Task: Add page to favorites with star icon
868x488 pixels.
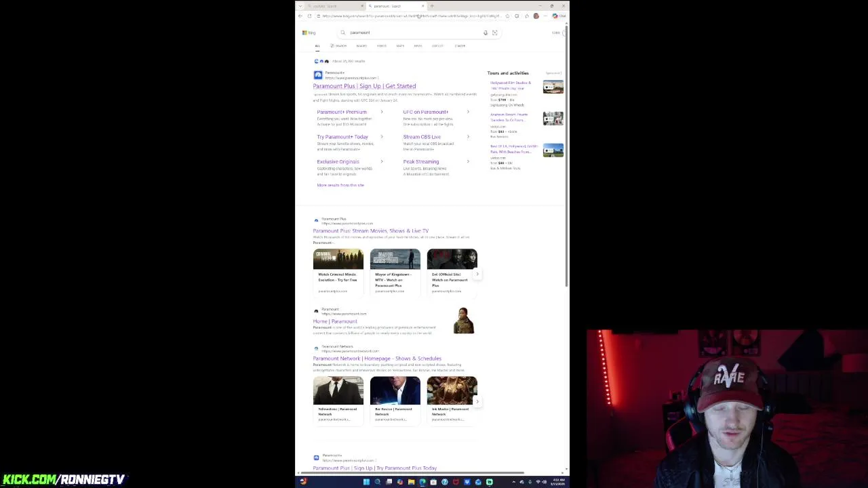Action: (507, 16)
